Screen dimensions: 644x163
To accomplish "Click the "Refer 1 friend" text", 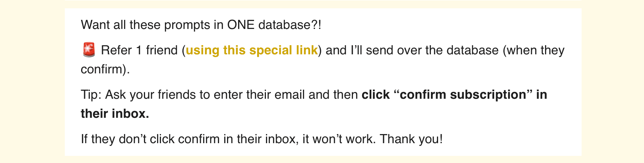I will coord(139,50).
